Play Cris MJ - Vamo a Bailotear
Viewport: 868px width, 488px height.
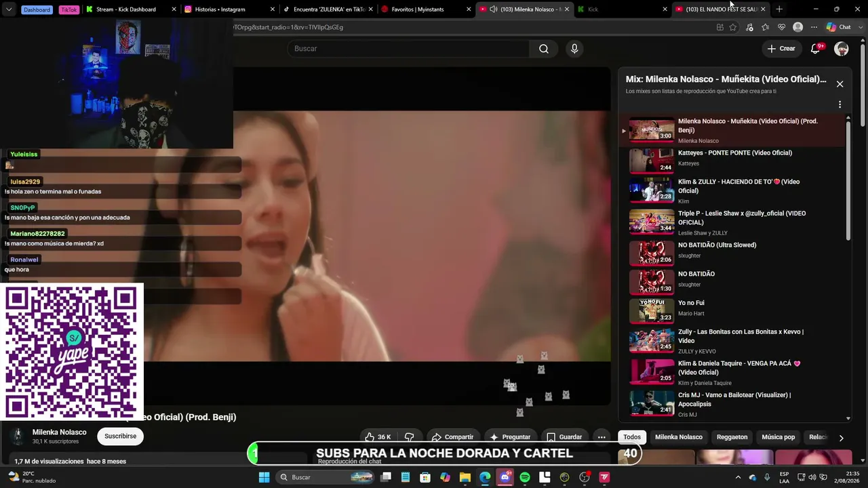(734, 404)
